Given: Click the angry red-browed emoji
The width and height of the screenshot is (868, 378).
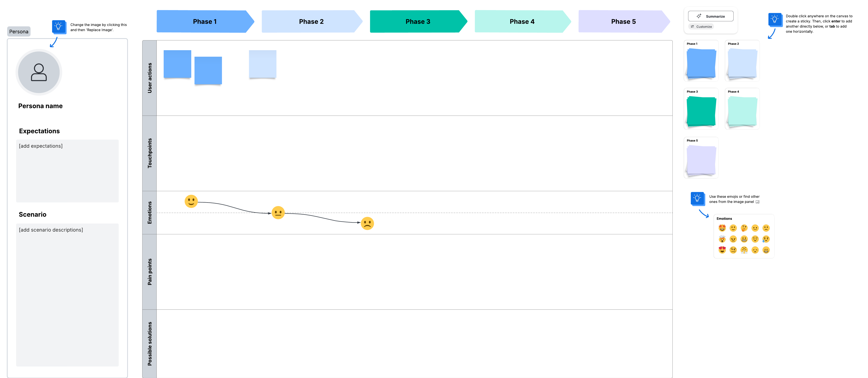Looking at the screenshot, I should coord(733,239).
